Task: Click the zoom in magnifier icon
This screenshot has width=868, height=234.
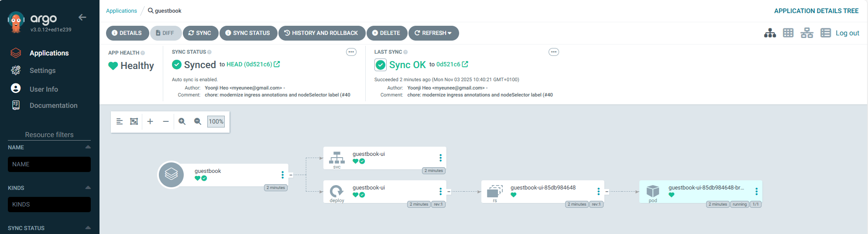Action: (x=182, y=121)
